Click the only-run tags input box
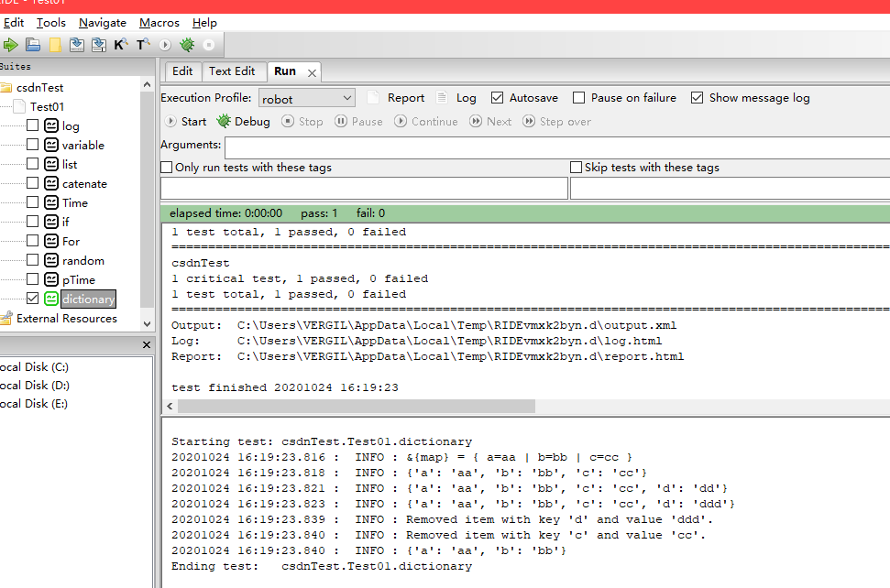 365,189
